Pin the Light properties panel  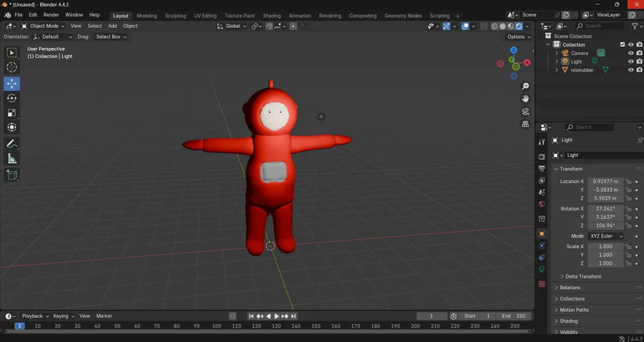(x=640, y=140)
